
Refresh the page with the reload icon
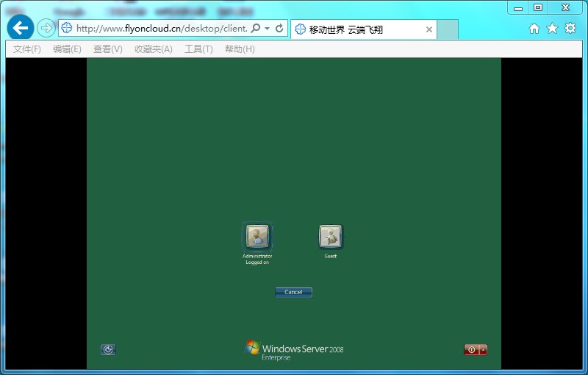279,29
